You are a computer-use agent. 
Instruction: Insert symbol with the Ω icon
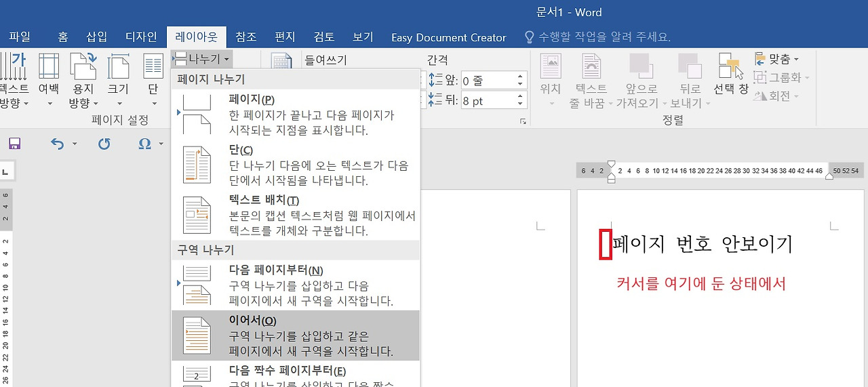click(x=144, y=143)
